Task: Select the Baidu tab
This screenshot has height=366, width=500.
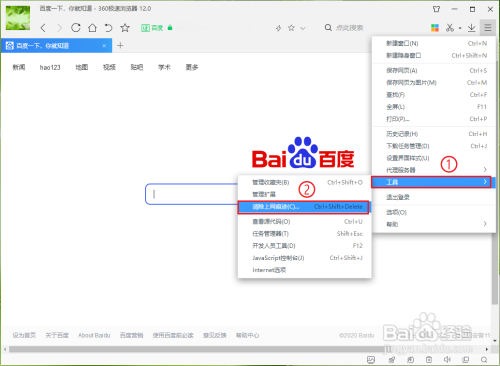Action: click(x=56, y=46)
